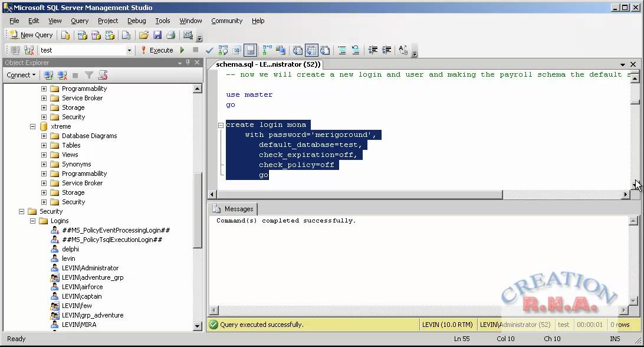Open a SQL Server Compact Query
This screenshot has width=644, height=347.
tap(126, 35)
